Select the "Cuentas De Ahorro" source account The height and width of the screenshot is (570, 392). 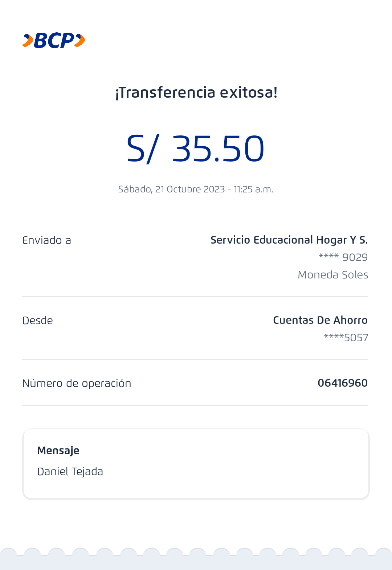click(x=320, y=320)
